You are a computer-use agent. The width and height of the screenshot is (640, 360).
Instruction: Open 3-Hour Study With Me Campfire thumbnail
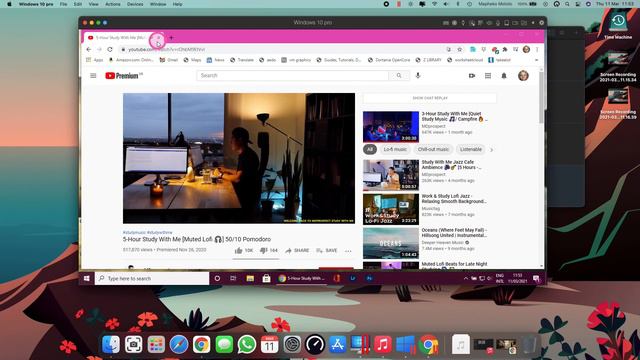pyautogui.click(x=391, y=127)
